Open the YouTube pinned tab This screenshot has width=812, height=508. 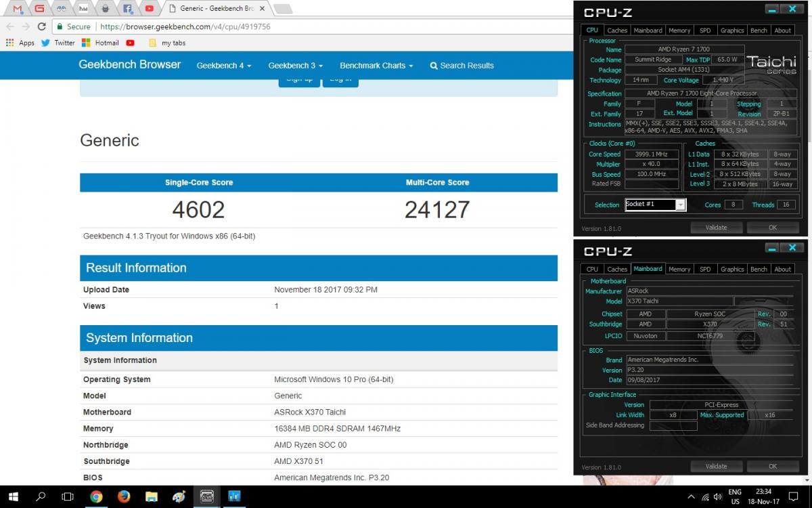click(149, 9)
